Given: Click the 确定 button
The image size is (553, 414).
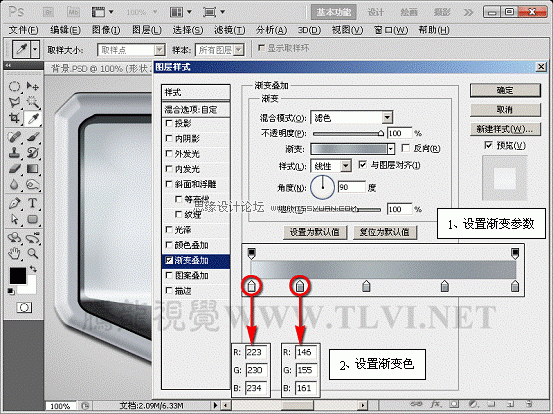Looking at the screenshot, I should [505, 90].
